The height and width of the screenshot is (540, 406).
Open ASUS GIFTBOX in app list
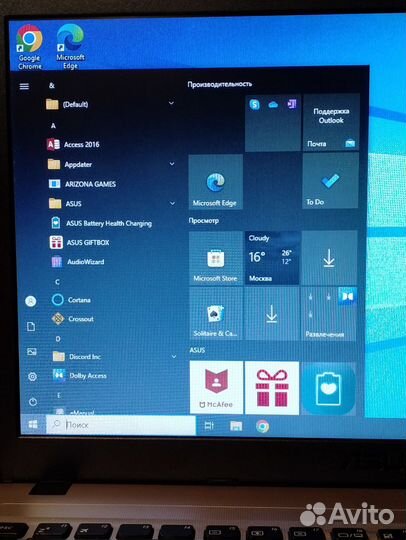[x=80, y=242]
